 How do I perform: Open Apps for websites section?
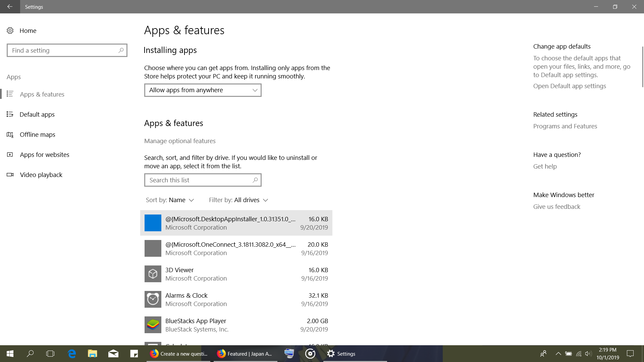pyautogui.click(x=44, y=155)
